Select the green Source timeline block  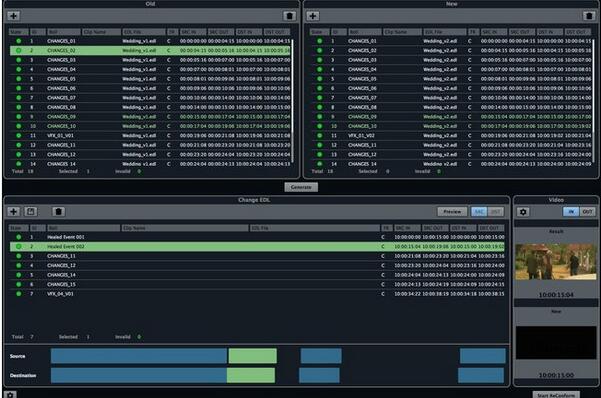pos(253,356)
